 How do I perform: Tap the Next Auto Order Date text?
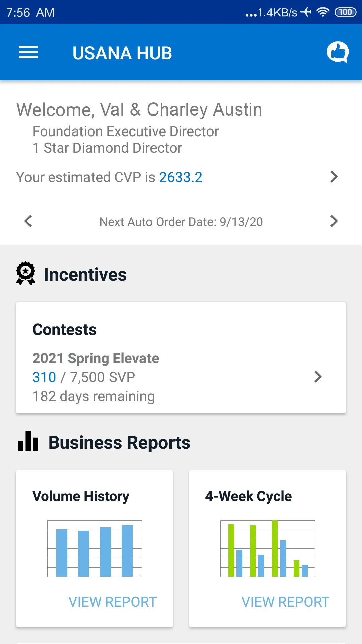[x=181, y=222]
